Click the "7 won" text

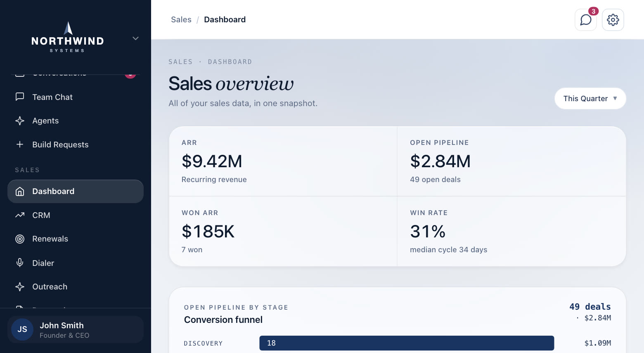point(192,250)
